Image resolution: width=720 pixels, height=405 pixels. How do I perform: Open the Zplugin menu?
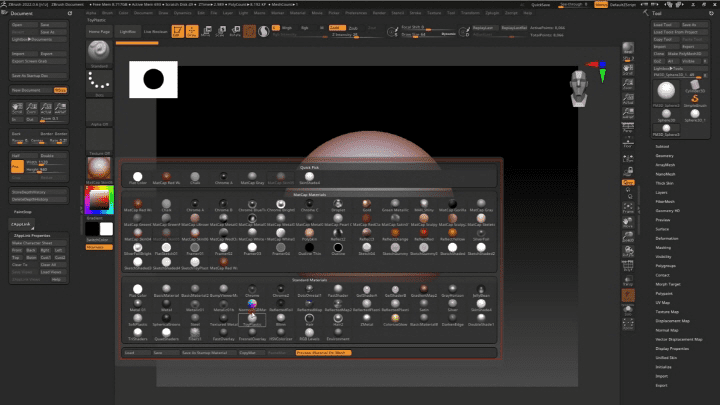[x=492, y=13]
